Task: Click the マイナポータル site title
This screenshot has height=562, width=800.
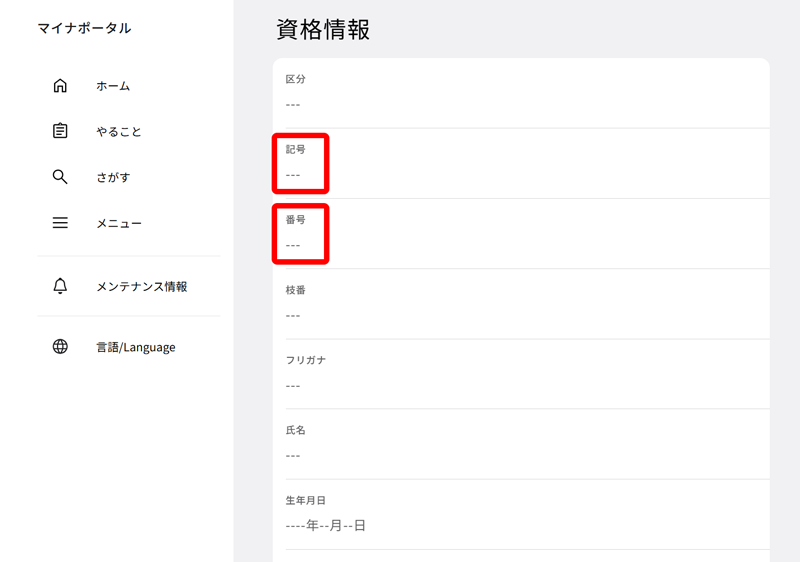Action: (85, 28)
